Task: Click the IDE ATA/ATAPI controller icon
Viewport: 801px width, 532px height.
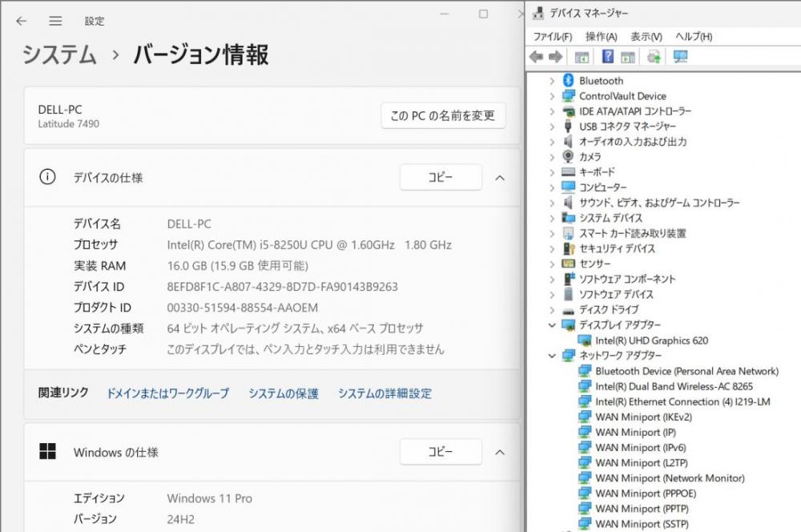Action: (568, 111)
